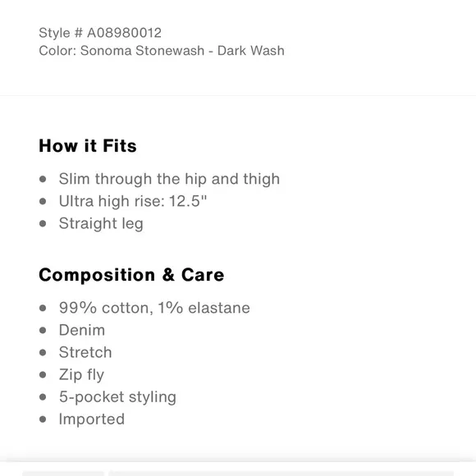476x476 pixels.
Task: Click the Dark Wash color name
Action: [251, 51]
